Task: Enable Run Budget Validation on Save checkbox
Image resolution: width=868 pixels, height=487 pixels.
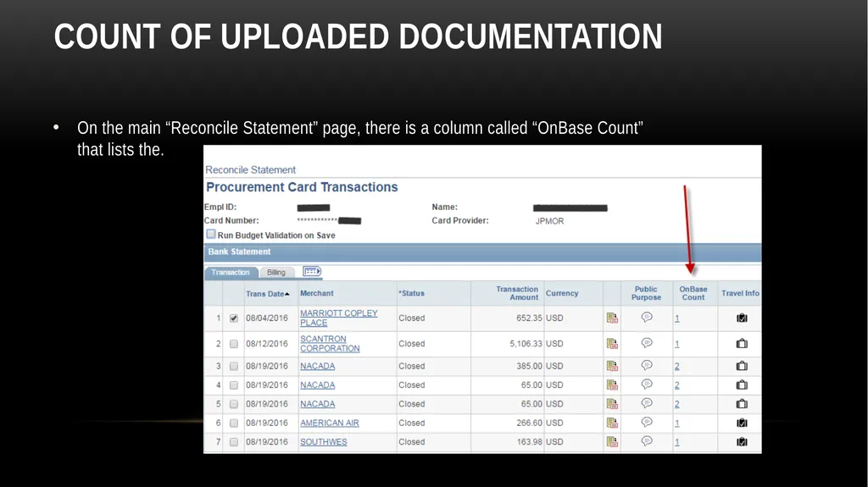Action: (211, 234)
